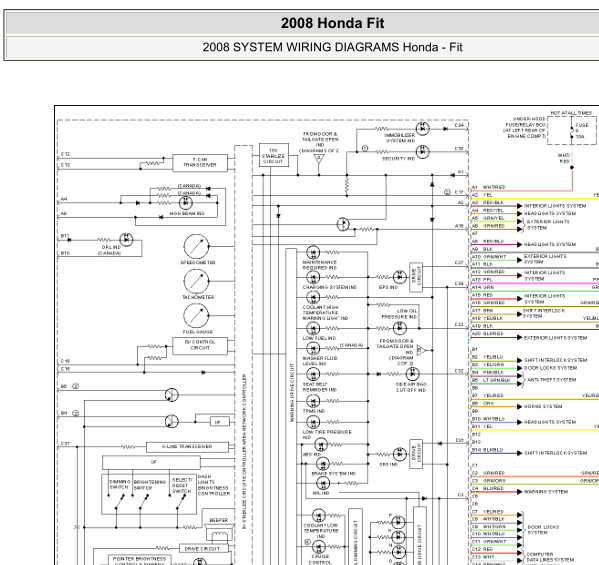This screenshot has height=565, width=599.
Task: Click the arrowhead pointing to Horns System
Action: tap(520, 407)
